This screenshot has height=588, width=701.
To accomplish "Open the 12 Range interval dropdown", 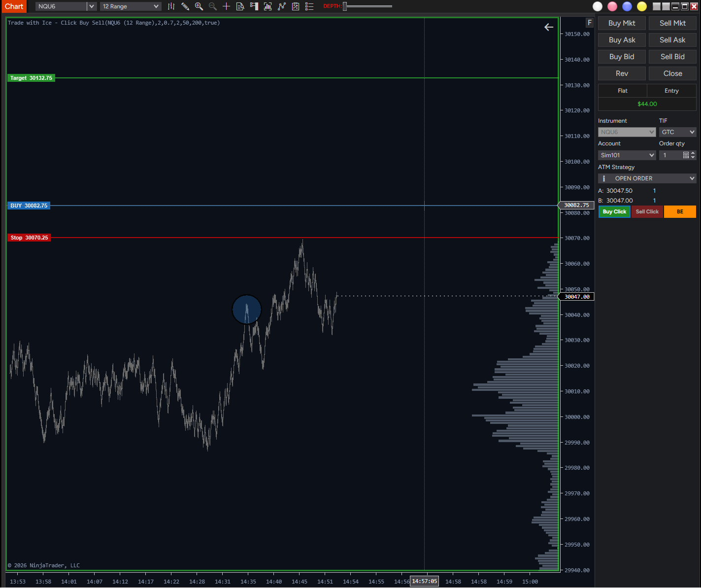I will pyautogui.click(x=131, y=6).
